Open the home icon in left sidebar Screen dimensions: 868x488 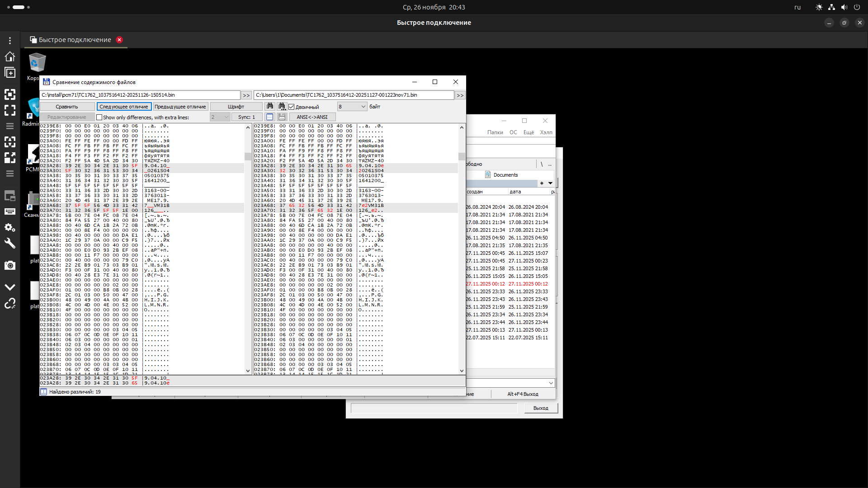coord(10,56)
